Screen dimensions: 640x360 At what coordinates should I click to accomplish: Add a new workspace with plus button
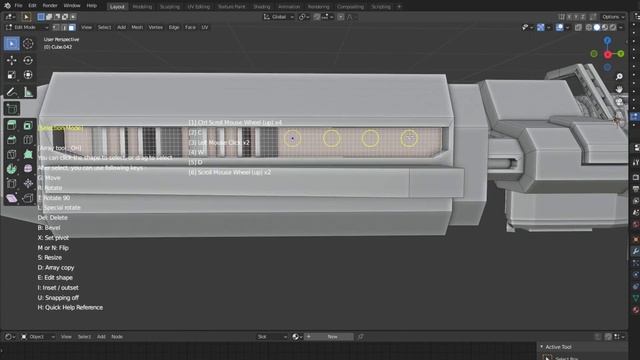[x=399, y=7]
